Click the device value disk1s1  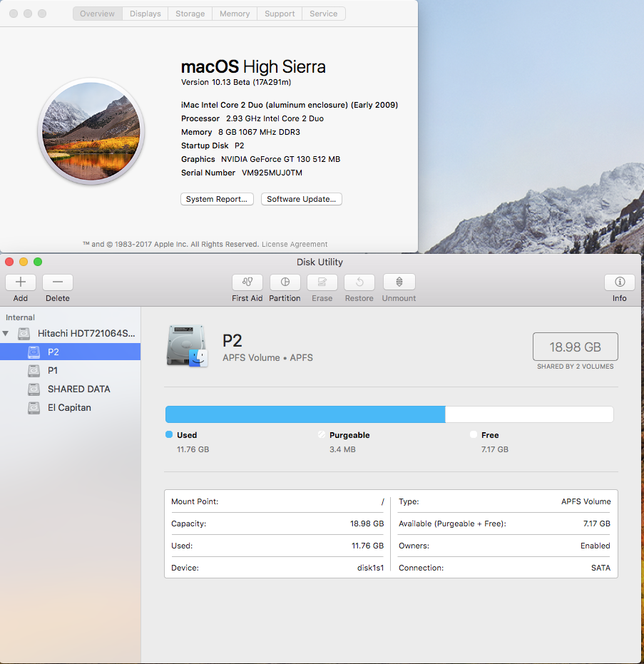coord(370,568)
